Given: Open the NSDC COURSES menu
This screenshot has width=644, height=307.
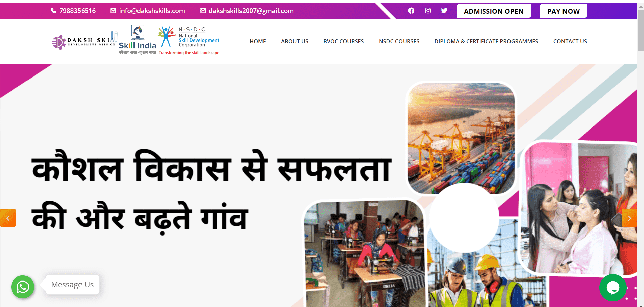Looking at the screenshot, I should point(399,41).
